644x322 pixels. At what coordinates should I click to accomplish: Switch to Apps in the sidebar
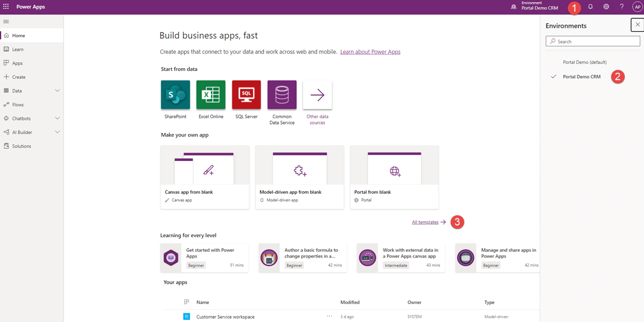pos(18,63)
